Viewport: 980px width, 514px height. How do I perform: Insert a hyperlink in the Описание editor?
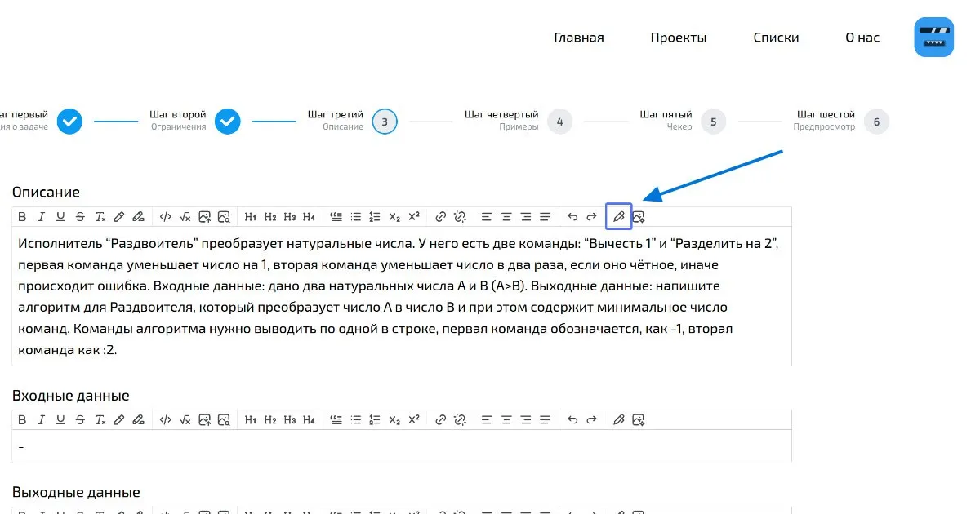click(440, 216)
